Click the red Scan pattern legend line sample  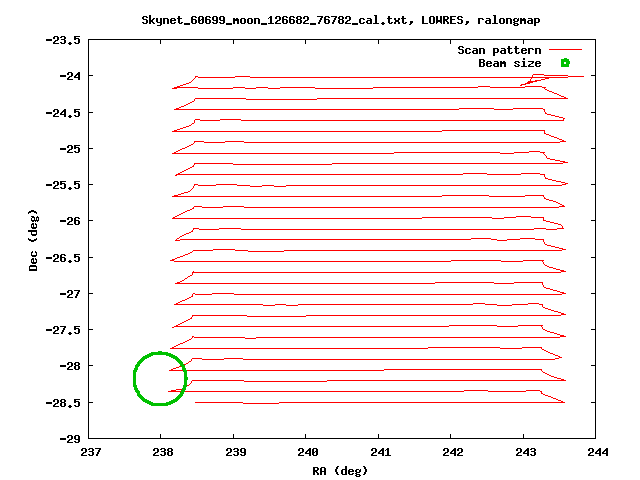565,50
